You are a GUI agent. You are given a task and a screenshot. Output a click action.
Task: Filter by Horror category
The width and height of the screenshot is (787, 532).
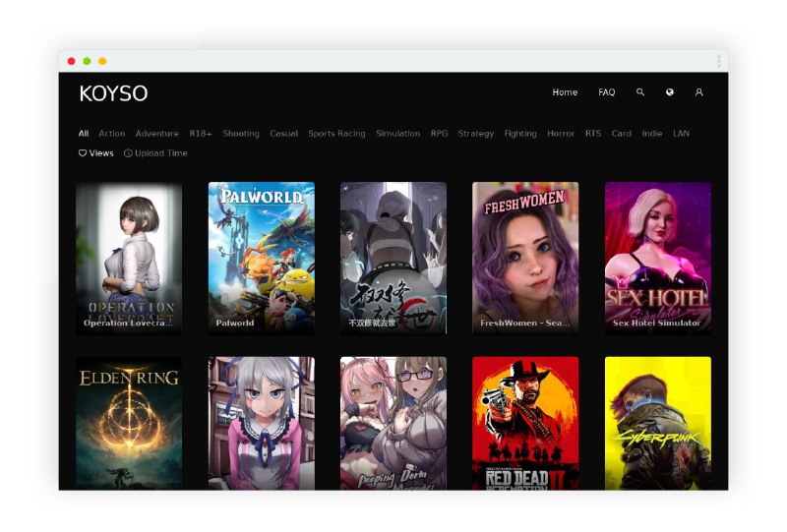pos(561,134)
